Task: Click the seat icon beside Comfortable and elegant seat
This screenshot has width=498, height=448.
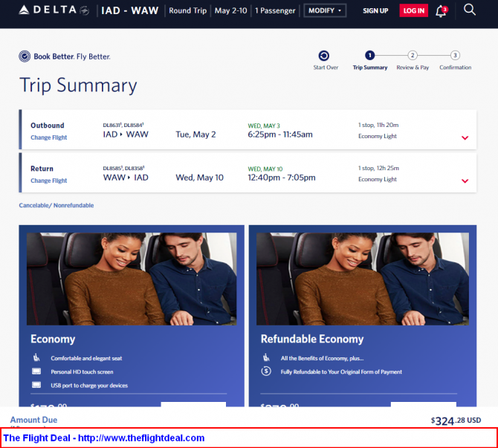Action: coord(36,357)
